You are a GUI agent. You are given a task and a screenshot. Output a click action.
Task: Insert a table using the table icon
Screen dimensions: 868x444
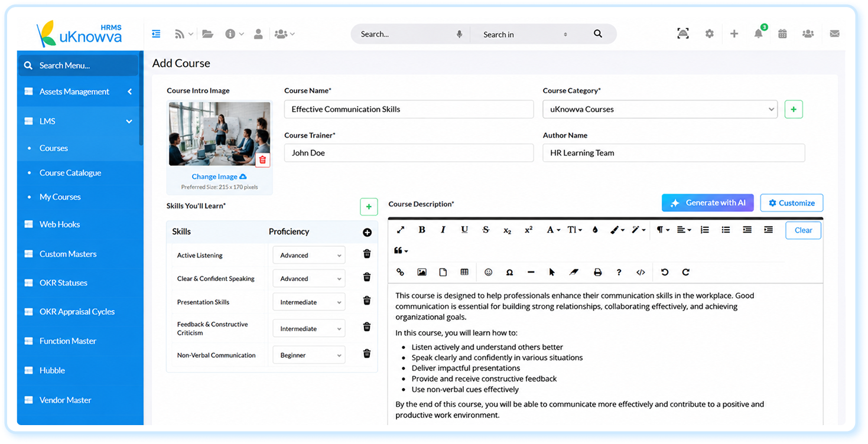(464, 272)
